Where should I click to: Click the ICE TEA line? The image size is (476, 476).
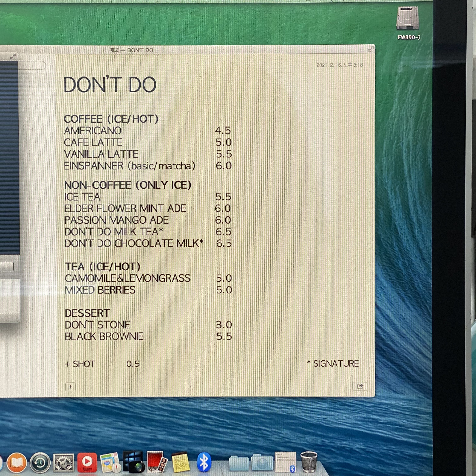click(x=82, y=197)
